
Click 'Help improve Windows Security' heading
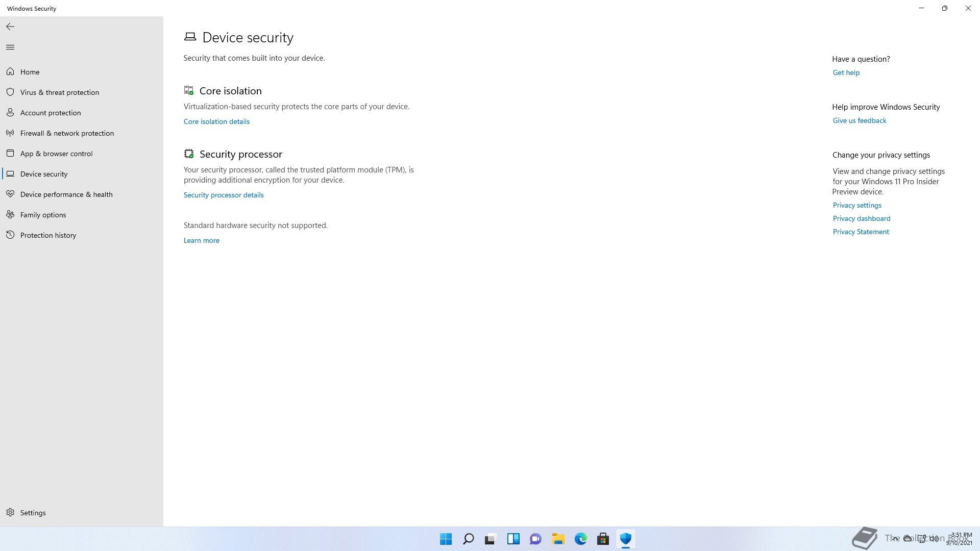pyautogui.click(x=886, y=107)
